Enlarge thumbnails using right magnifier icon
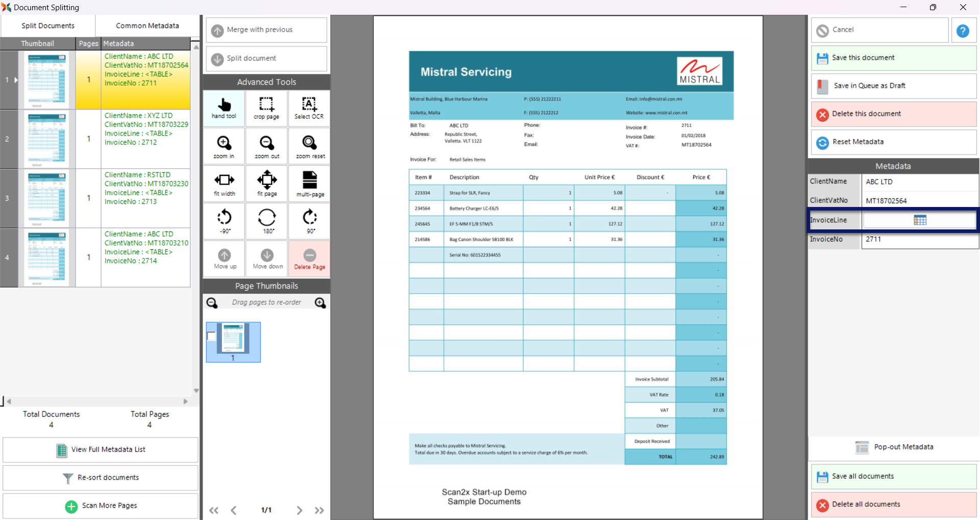The image size is (980, 520). (x=320, y=303)
